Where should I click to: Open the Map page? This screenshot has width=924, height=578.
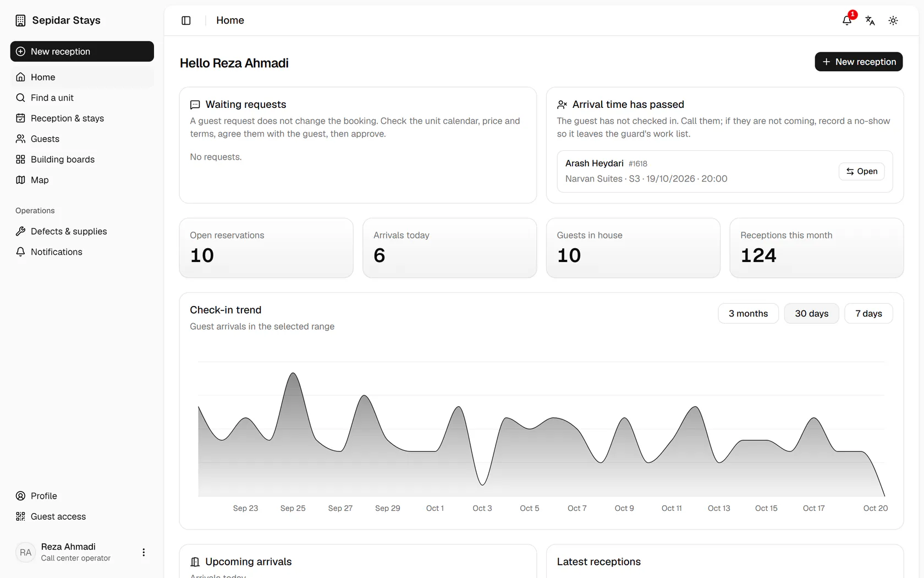[82, 180]
